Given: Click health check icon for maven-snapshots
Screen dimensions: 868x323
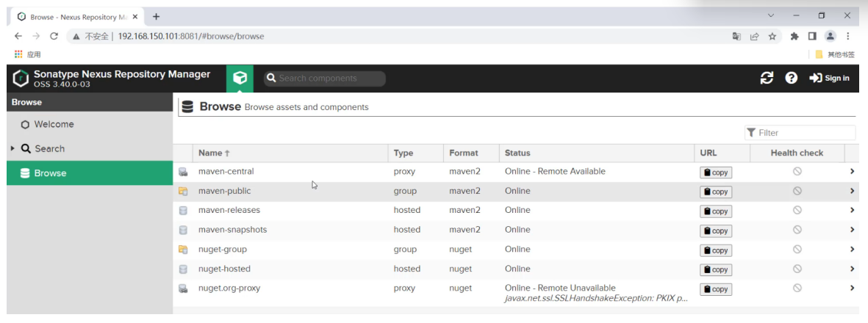Looking at the screenshot, I should [x=797, y=230].
